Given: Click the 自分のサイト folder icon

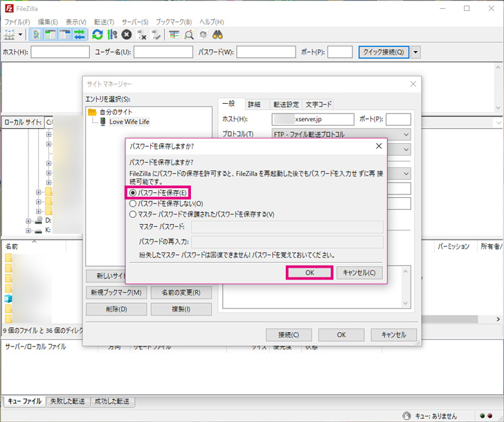Looking at the screenshot, I should click(x=92, y=112).
